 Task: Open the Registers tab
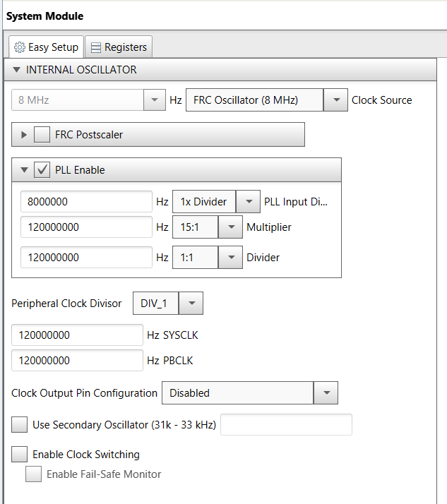pos(119,47)
